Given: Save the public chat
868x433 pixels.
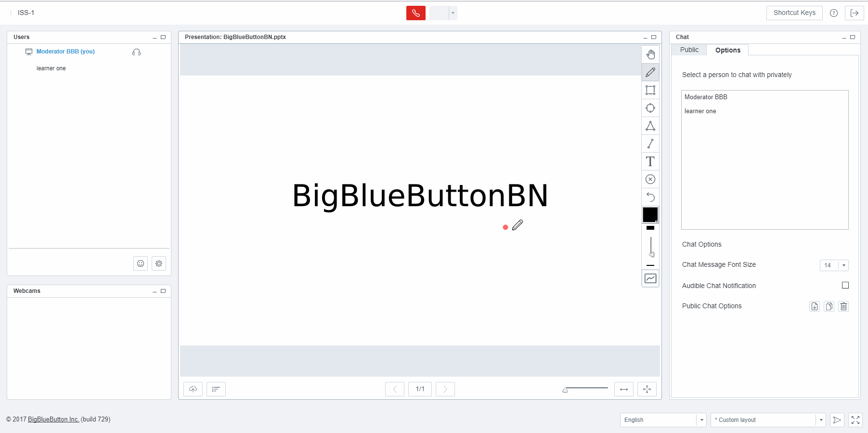Looking at the screenshot, I should pyautogui.click(x=815, y=306).
